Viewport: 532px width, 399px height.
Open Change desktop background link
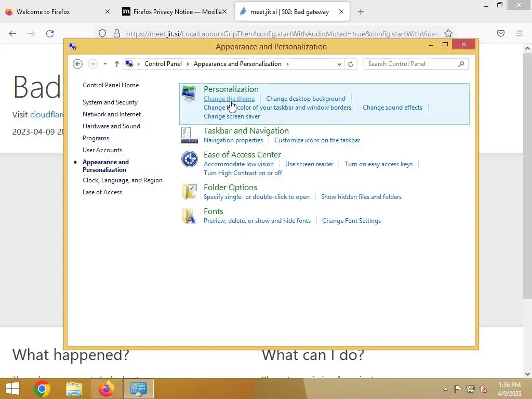pyautogui.click(x=305, y=98)
